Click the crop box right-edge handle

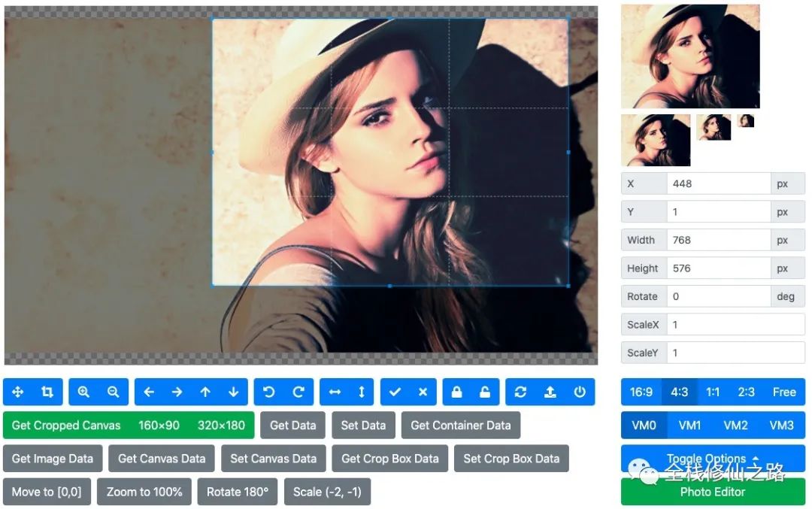coord(568,152)
